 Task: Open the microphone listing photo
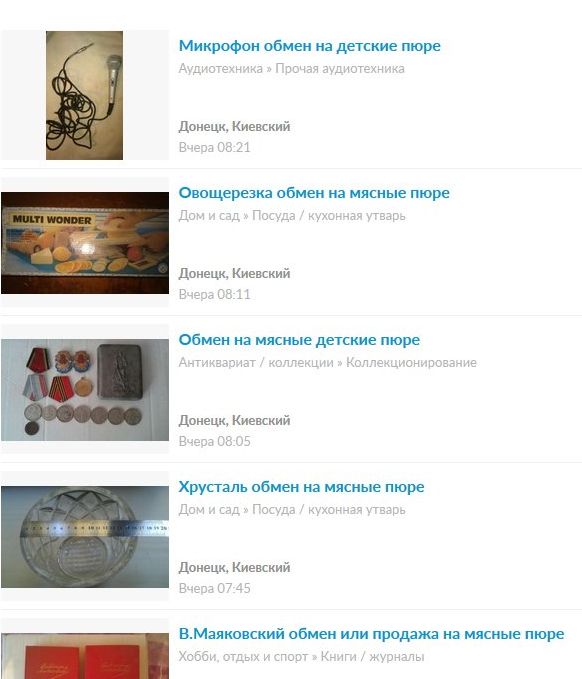[84, 95]
